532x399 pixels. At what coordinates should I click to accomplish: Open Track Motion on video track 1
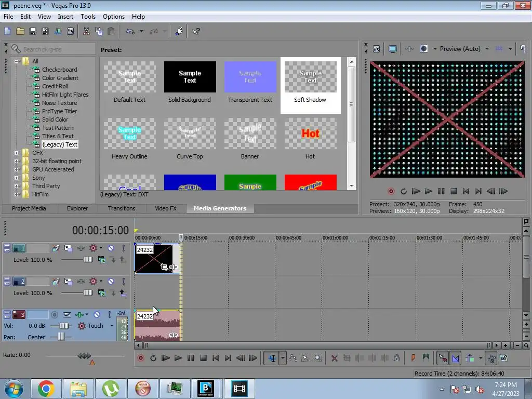point(68,248)
